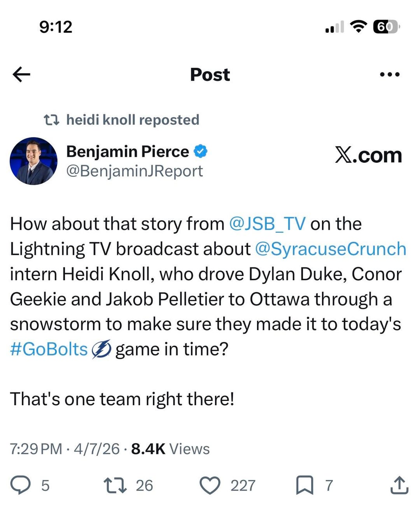
Task: Tap the heidi knoll reposted label
Action: (133, 120)
